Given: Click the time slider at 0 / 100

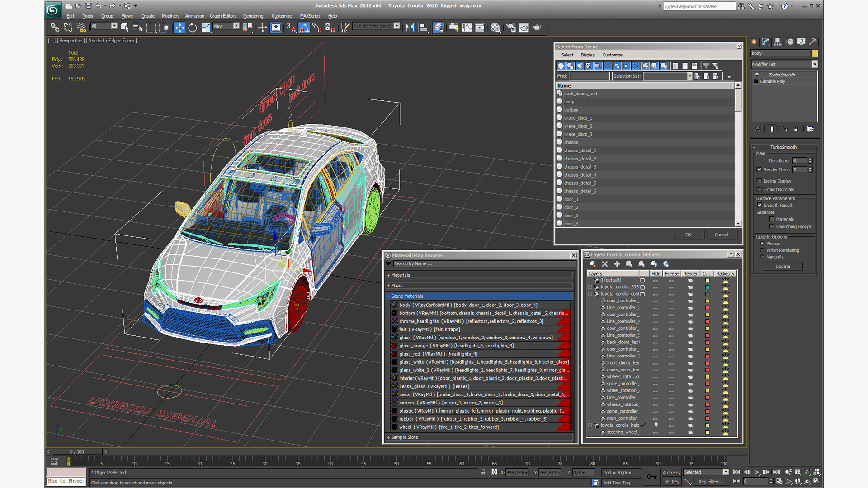Looking at the screenshot, I should pyautogui.click(x=77, y=452).
